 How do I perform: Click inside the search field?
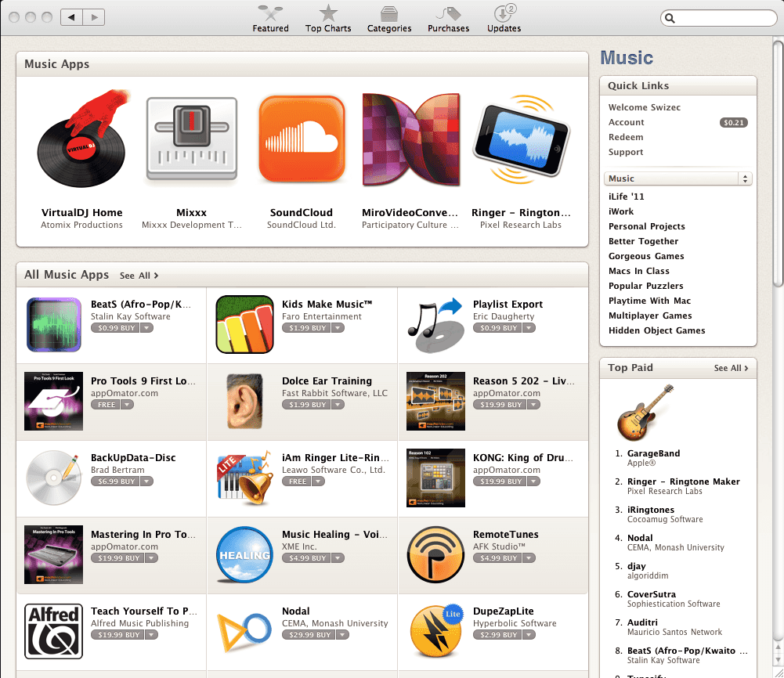(718, 19)
